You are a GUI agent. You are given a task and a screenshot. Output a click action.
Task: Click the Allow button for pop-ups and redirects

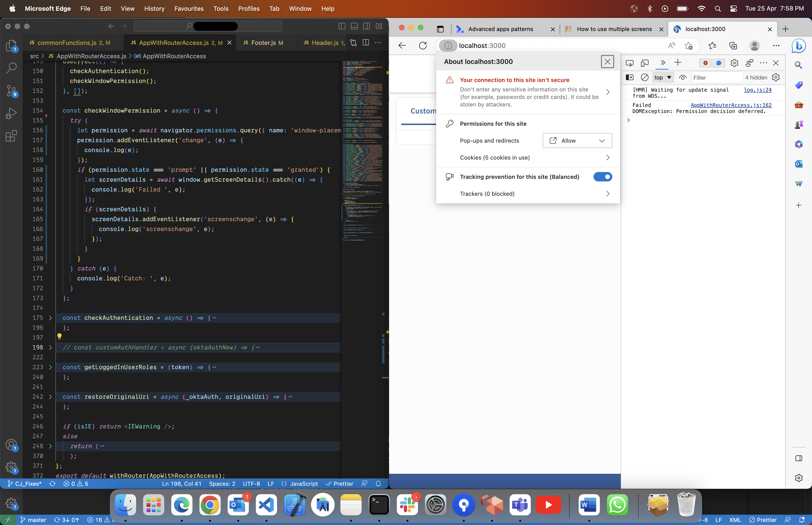[x=577, y=141]
